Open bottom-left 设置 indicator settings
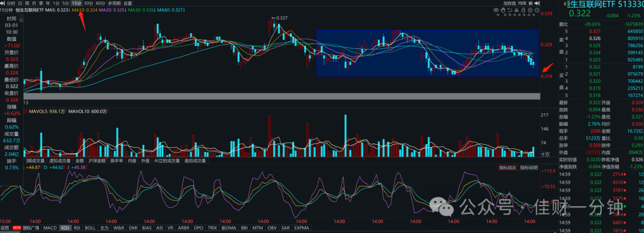The height and width of the screenshot is (233, 644). pos(5,228)
